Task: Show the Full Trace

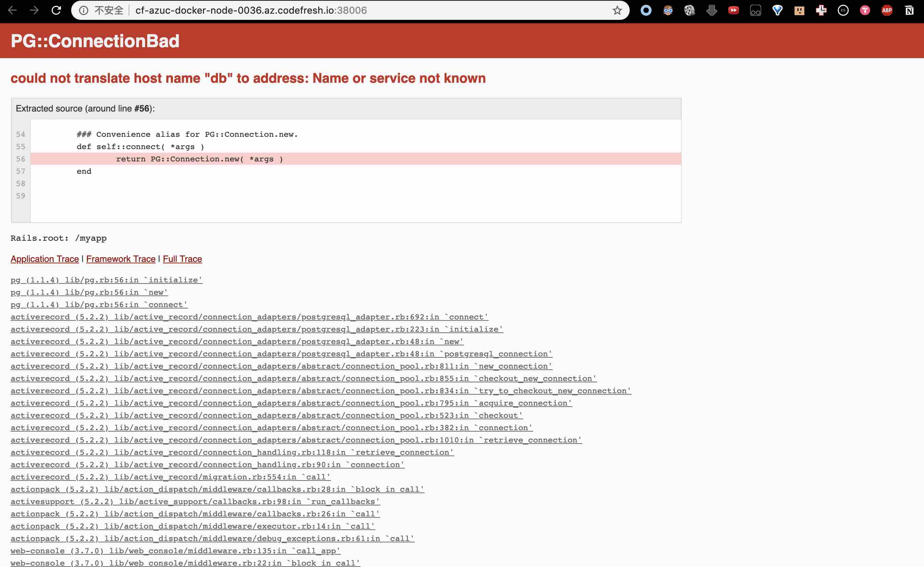Action: coord(182,259)
